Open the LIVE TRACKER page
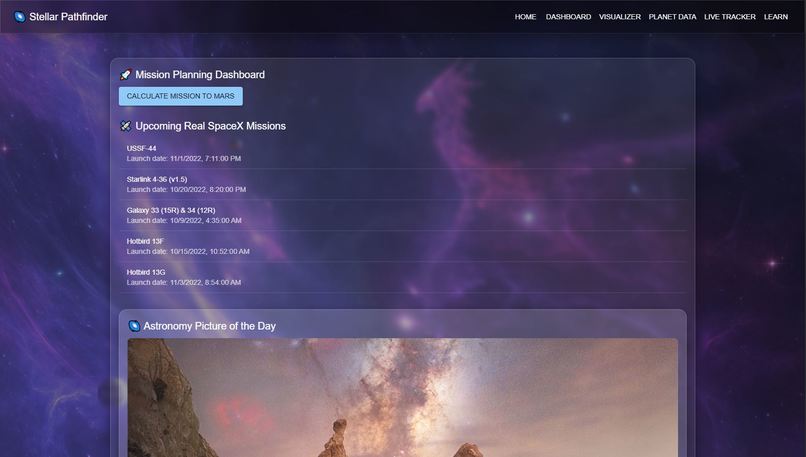 [729, 17]
